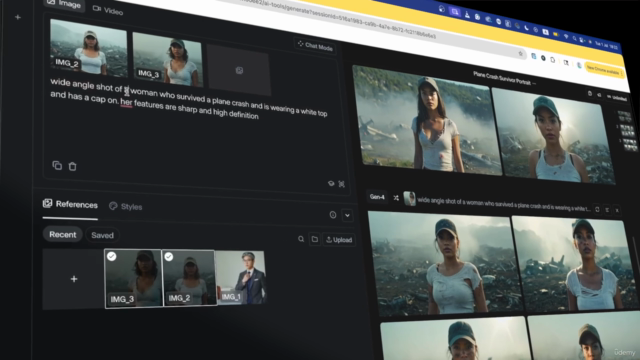Switch to the Image generation tab
This screenshot has height=360, width=640.
(64, 4)
